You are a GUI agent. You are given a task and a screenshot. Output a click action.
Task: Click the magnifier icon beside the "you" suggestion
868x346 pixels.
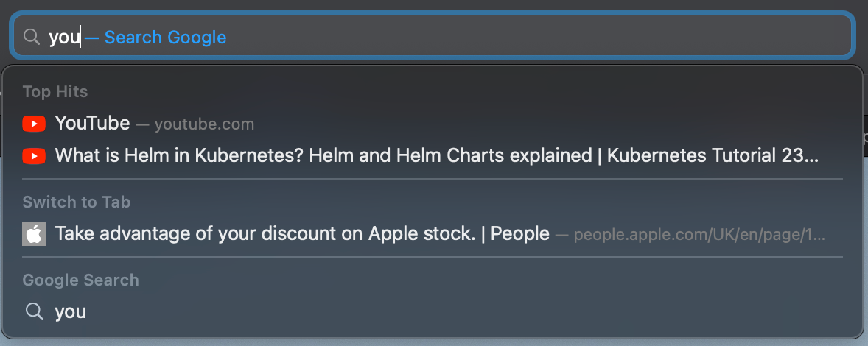pyautogui.click(x=35, y=312)
